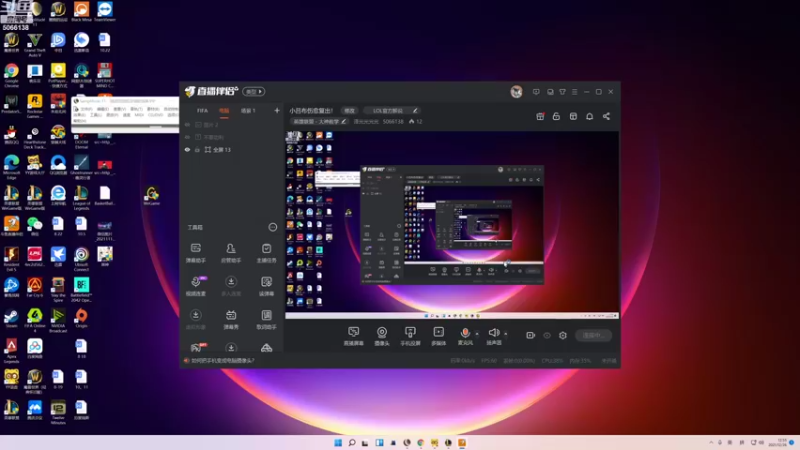Toggle visibility of 全屏 13 source

(187, 149)
